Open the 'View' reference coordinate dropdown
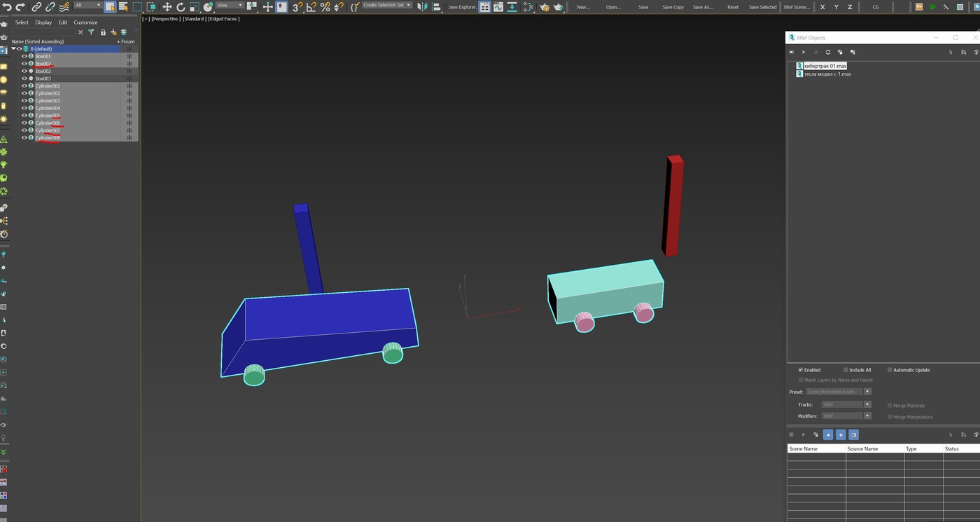 230,5
